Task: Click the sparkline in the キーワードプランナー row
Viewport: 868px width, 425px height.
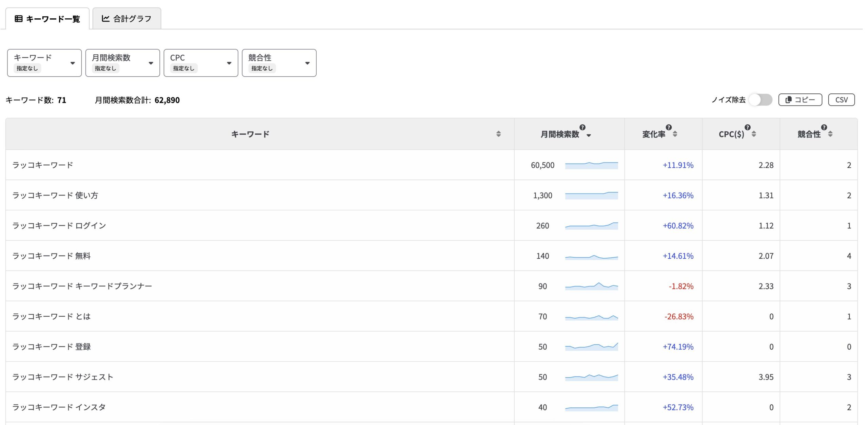Action: tap(592, 286)
